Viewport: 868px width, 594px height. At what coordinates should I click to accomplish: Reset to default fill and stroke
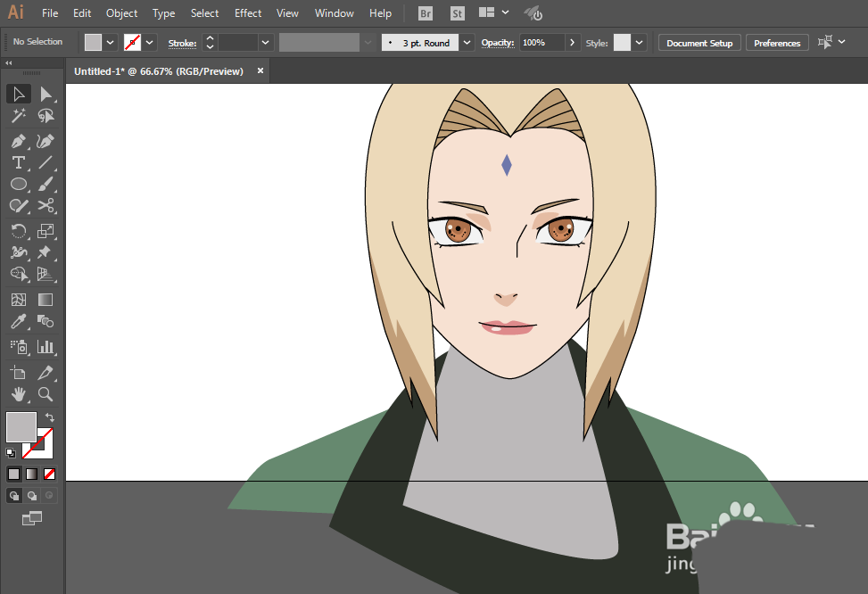11,453
